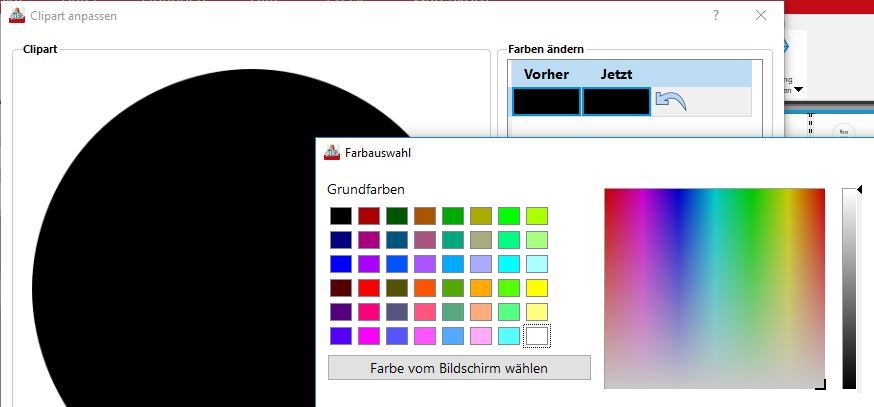Open help with the question mark button
This screenshot has width=874, height=407.
(x=716, y=16)
